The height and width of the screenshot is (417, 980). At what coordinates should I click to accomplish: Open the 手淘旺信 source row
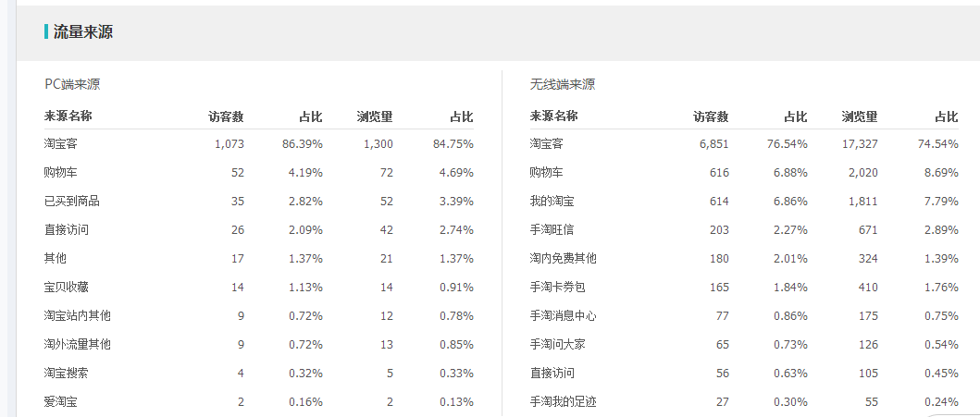(x=552, y=229)
